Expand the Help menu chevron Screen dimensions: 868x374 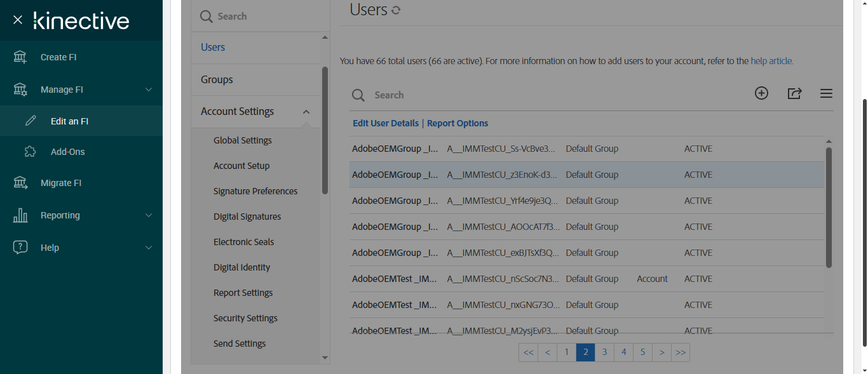coord(149,248)
